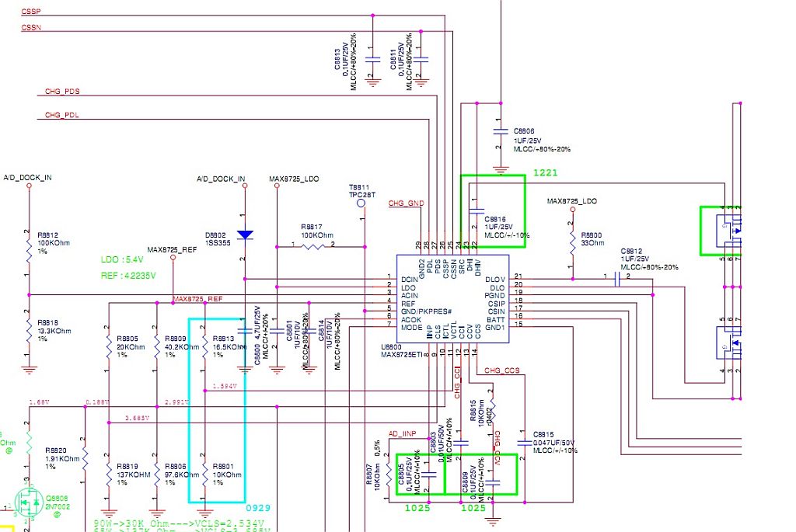Click the D8802 diode symbol
Screen dimensions: 796x532
coord(245,235)
